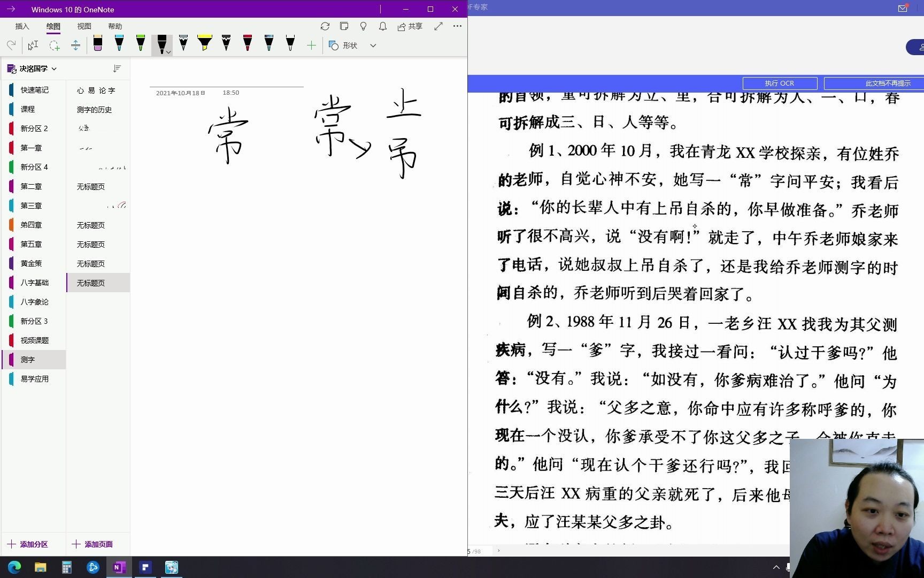Open the 八字象论 section
Image resolution: width=924 pixels, height=578 pixels.
(34, 302)
